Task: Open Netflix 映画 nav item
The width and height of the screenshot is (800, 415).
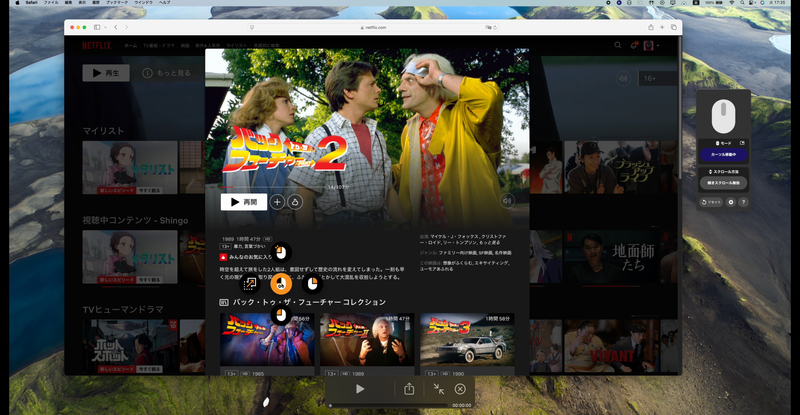Action: pyautogui.click(x=185, y=45)
